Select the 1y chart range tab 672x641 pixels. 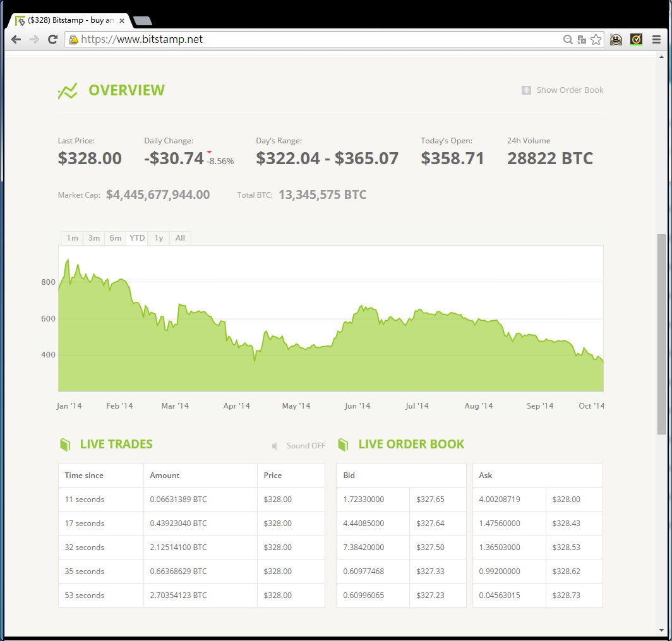pyautogui.click(x=159, y=238)
